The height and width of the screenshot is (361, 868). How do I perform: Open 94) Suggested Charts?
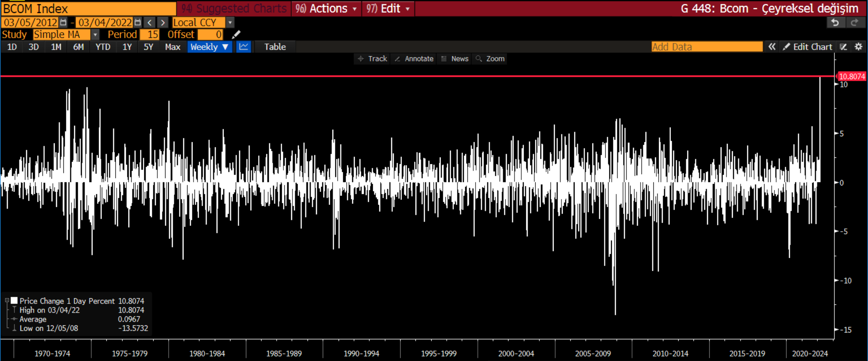[x=234, y=9]
